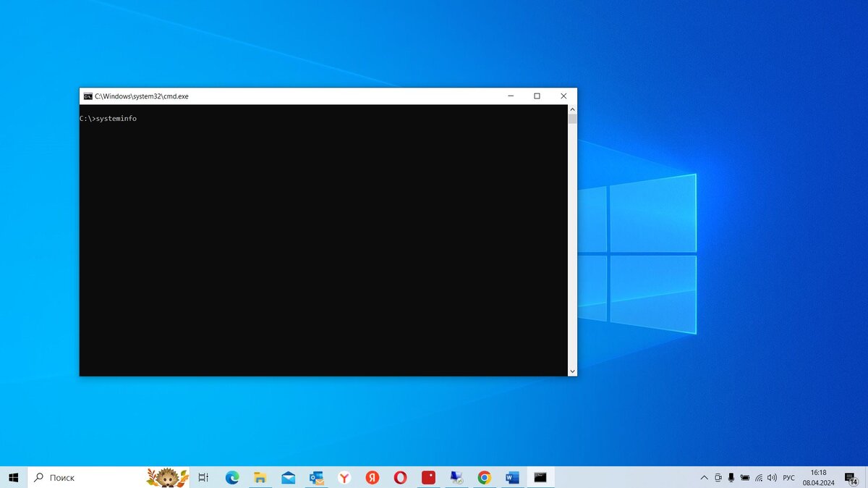Image resolution: width=868 pixels, height=488 pixels.
Task: Click the cmd scrollbar down arrow
Action: tap(572, 371)
